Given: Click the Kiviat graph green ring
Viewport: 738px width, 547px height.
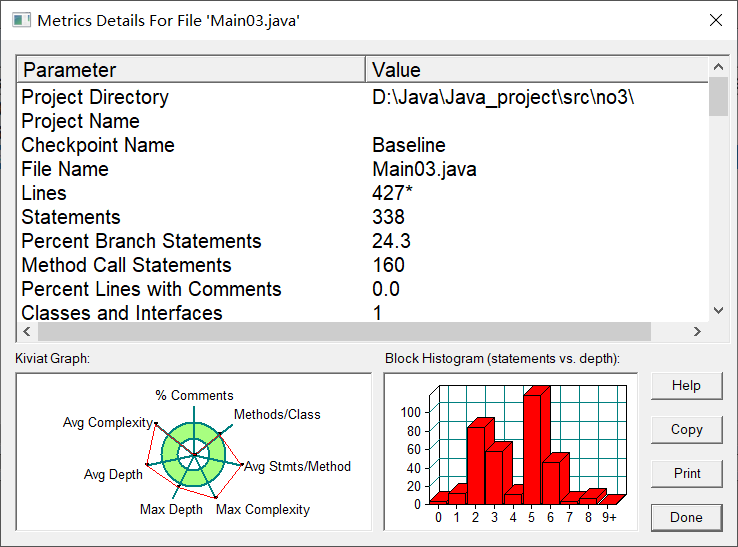Looking at the screenshot, I should [193, 454].
